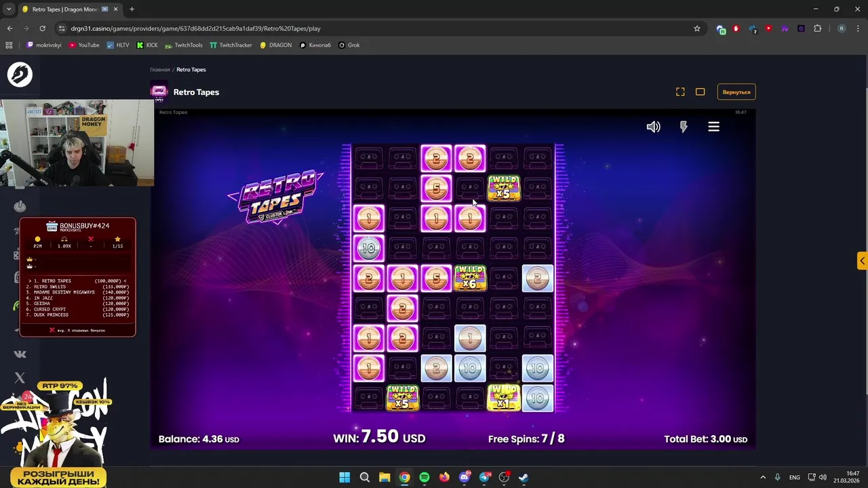868x488 pixels.
Task: Click RETRO SWEETS row in bonus list
Action: (77, 287)
